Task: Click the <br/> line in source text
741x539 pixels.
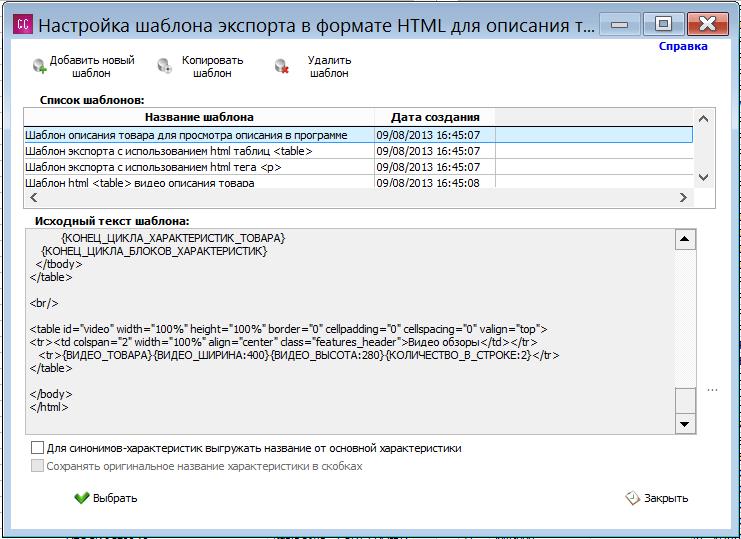Action: (x=44, y=303)
